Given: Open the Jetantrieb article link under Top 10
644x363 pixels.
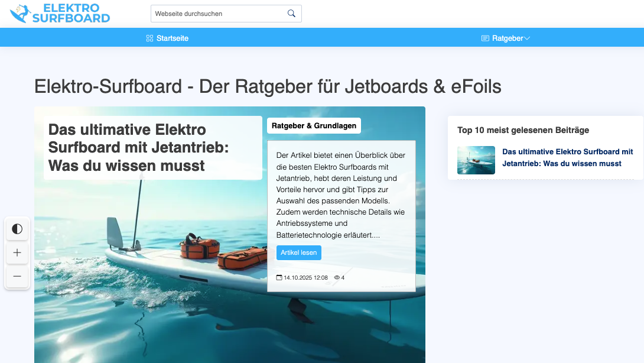Looking at the screenshot, I should (566, 157).
